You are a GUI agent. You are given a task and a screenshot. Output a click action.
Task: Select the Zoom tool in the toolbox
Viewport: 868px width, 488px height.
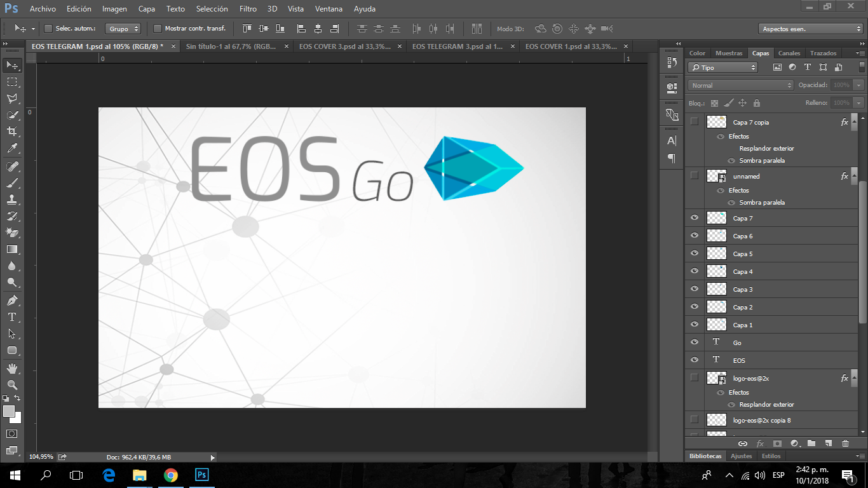12,385
